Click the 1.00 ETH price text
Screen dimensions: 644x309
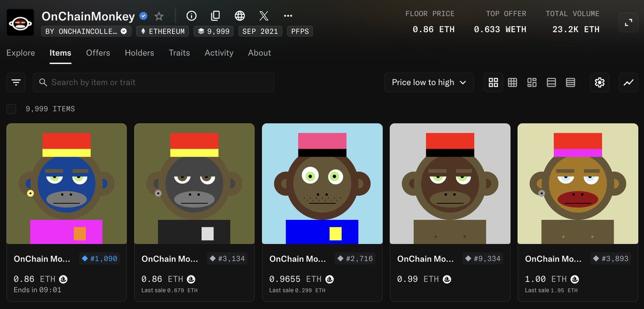[x=546, y=279]
